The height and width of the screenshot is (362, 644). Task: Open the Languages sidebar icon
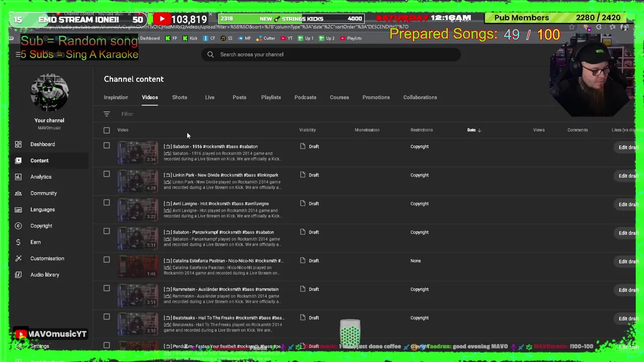tap(18, 210)
